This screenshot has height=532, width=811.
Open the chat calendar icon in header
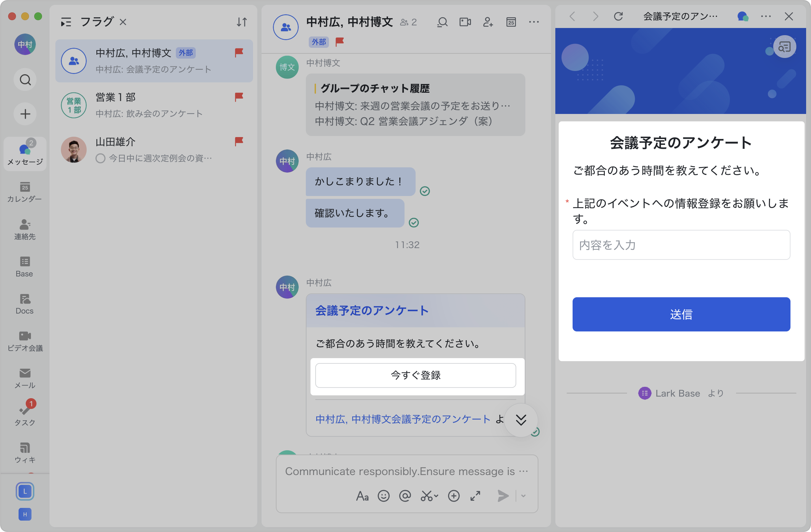[x=511, y=22]
